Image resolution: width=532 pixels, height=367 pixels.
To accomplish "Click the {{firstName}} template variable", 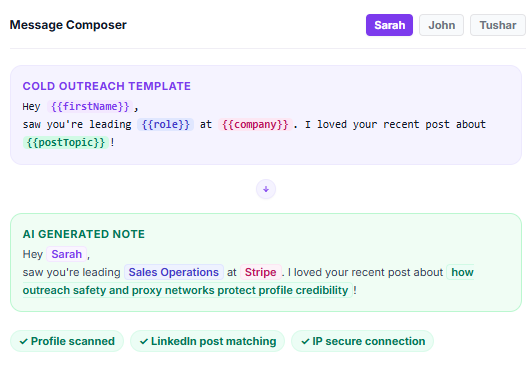I will pyautogui.click(x=90, y=107).
